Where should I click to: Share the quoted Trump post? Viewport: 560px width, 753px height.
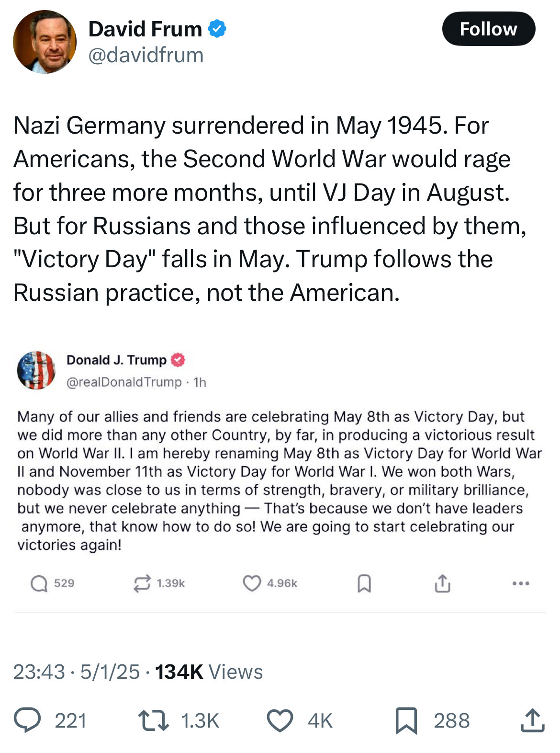click(443, 583)
